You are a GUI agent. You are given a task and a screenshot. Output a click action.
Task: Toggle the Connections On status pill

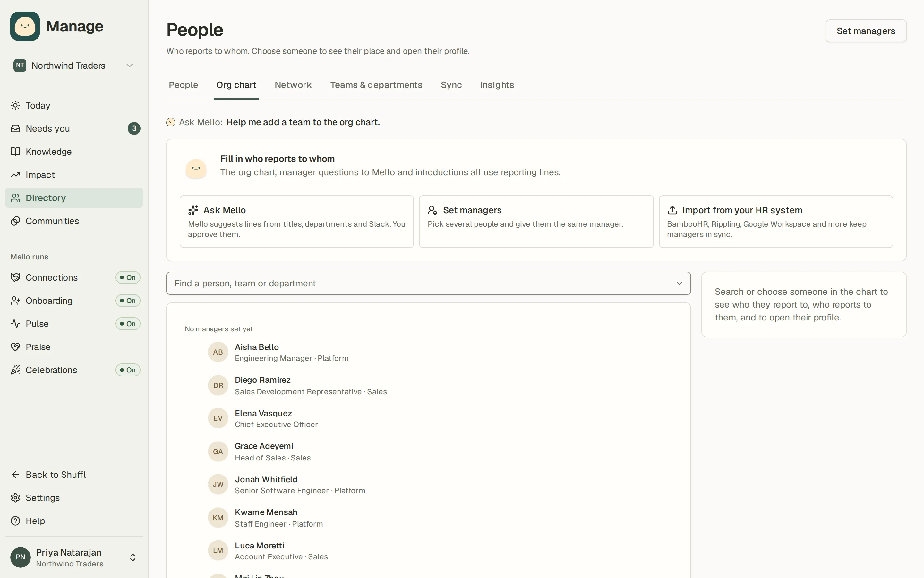pyautogui.click(x=128, y=277)
